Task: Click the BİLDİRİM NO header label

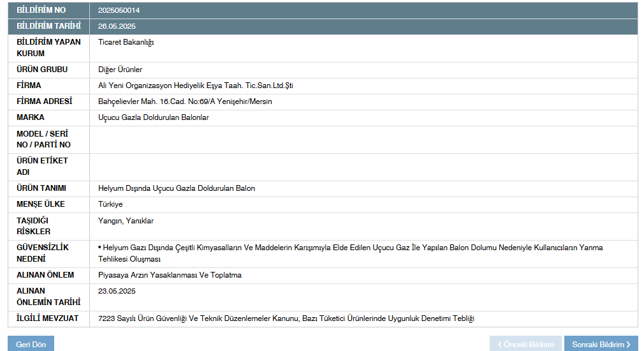Action: (x=41, y=10)
